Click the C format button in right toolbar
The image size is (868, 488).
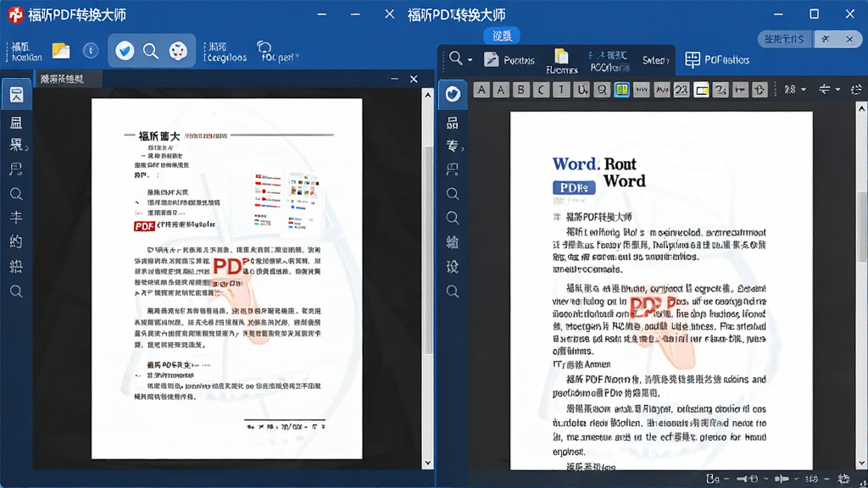point(541,90)
